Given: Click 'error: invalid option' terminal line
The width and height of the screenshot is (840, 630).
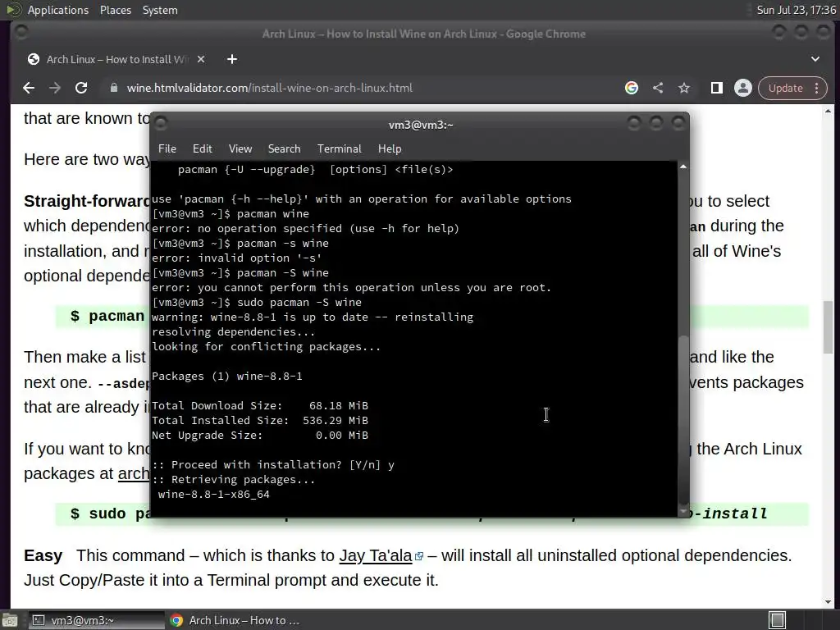Looking at the screenshot, I should 237,258.
